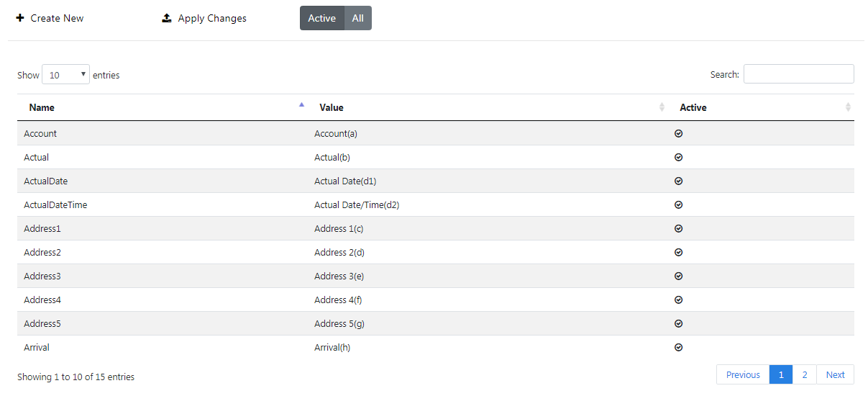Click the upload icon beside Apply Changes

tap(167, 18)
